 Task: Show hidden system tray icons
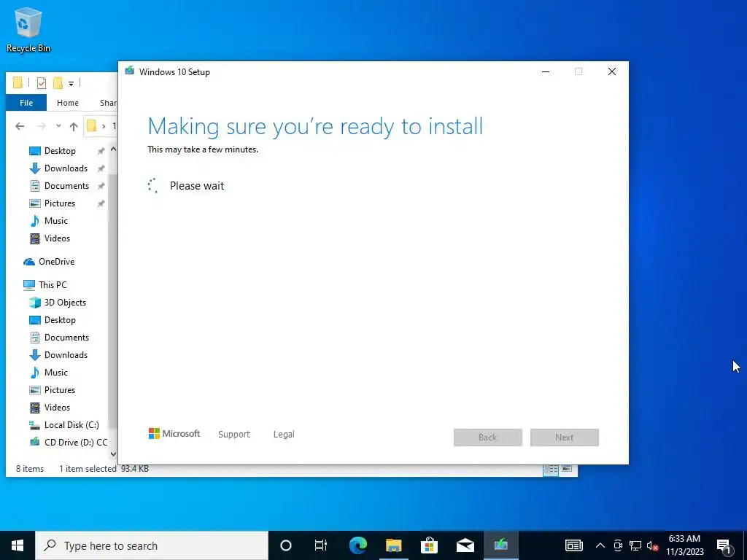coord(600,545)
